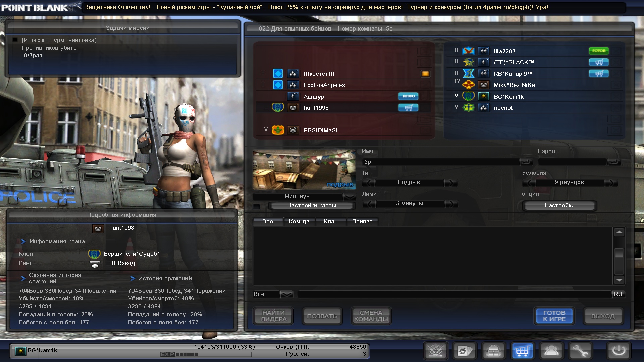Screen dimensions: 644x362
Task: Open the Настройки карты button
Action: (312, 206)
